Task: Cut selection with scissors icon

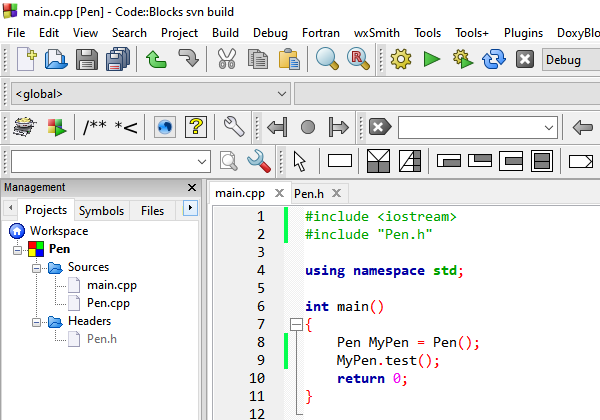Action: tap(227, 60)
